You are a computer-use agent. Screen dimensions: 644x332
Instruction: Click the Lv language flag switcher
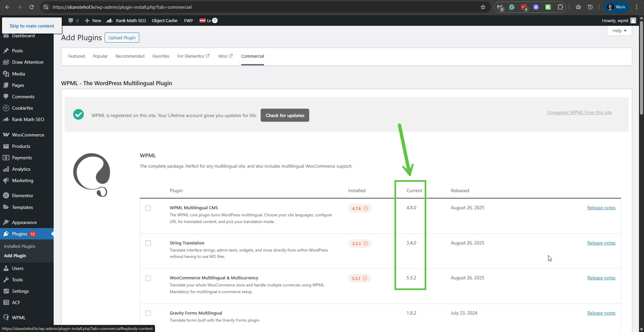[x=205, y=20]
